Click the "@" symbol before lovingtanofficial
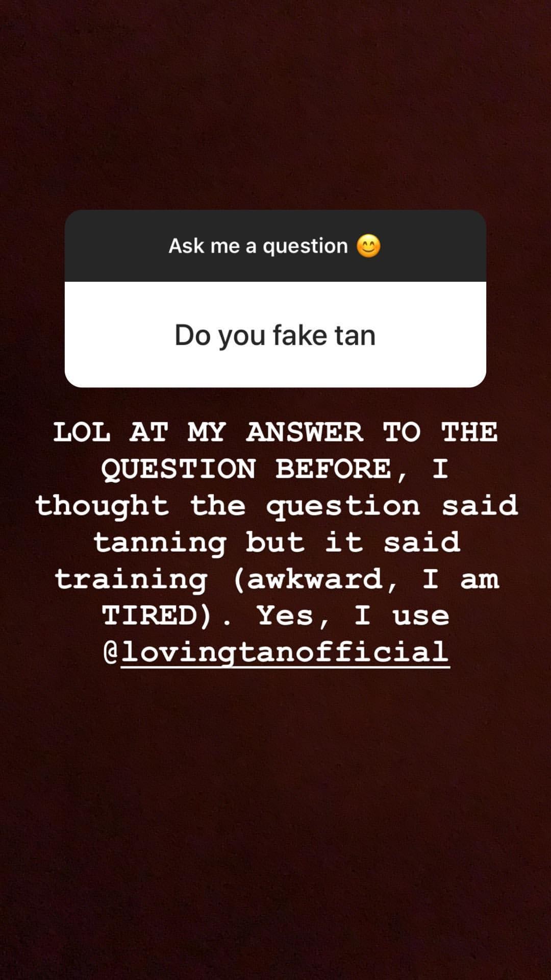Viewport: 551px width, 980px height. coord(111,652)
